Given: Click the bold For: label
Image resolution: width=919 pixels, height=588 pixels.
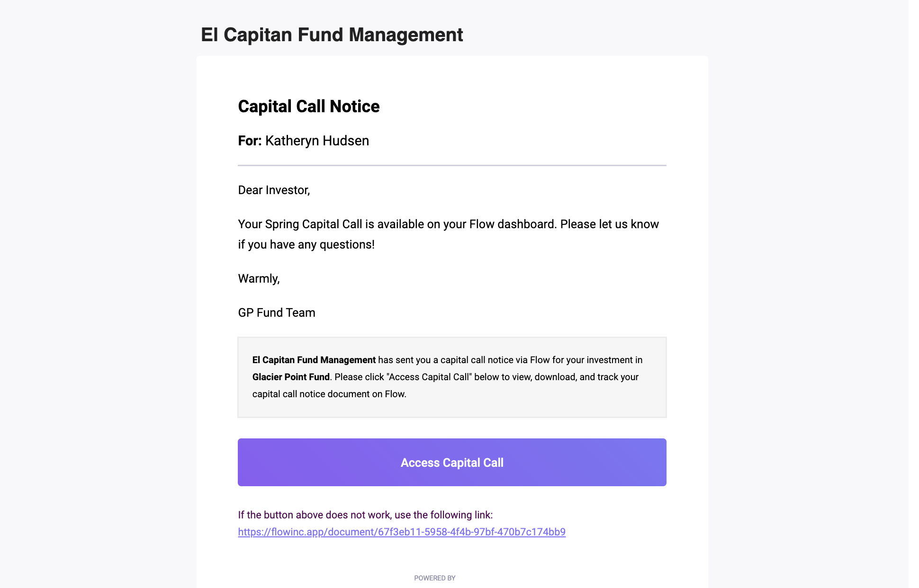Looking at the screenshot, I should click(x=250, y=141).
